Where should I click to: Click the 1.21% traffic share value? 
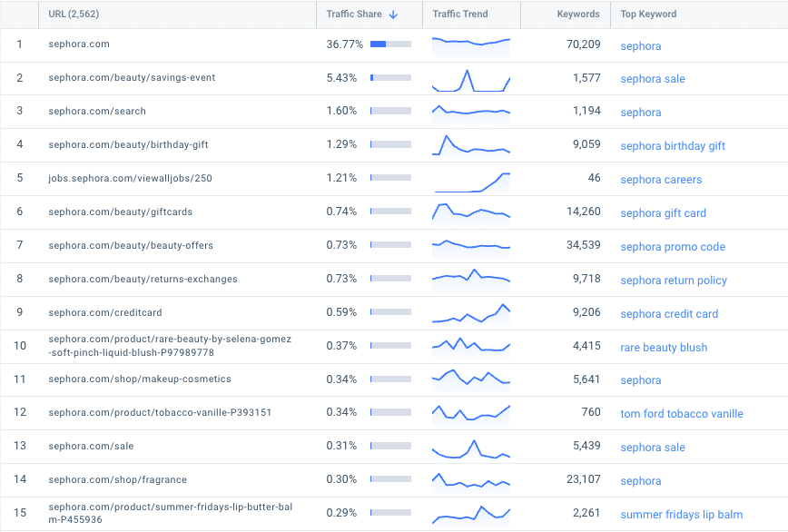pyautogui.click(x=341, y=178)
